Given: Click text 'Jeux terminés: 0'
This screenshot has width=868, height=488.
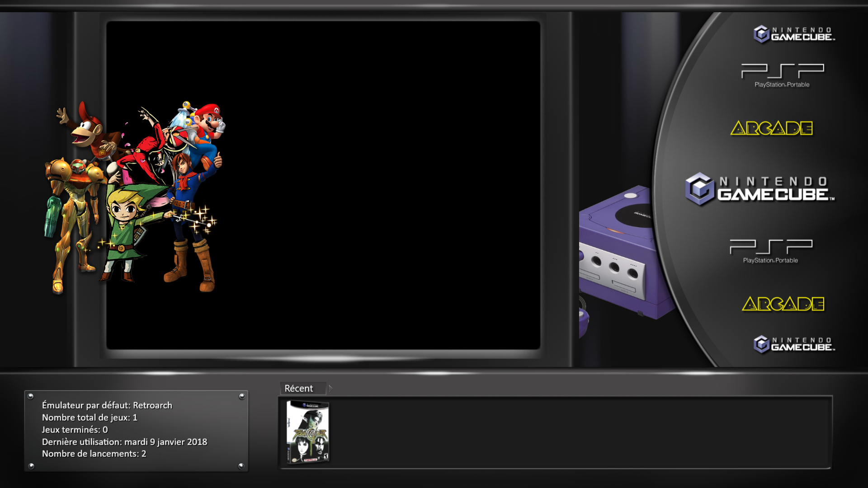Looking at the screenshot, I should point(75,430).
